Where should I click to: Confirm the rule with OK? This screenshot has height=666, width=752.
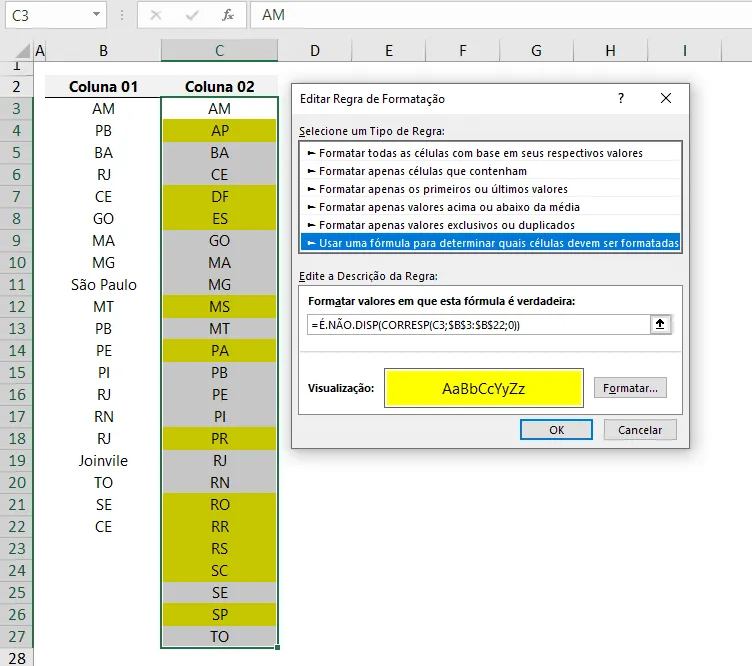(x=556, y=430)
